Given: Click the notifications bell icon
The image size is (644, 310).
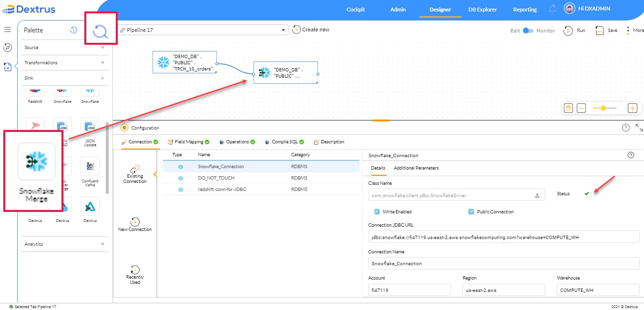Looking at the screenshot, I should tap(552, 9).
